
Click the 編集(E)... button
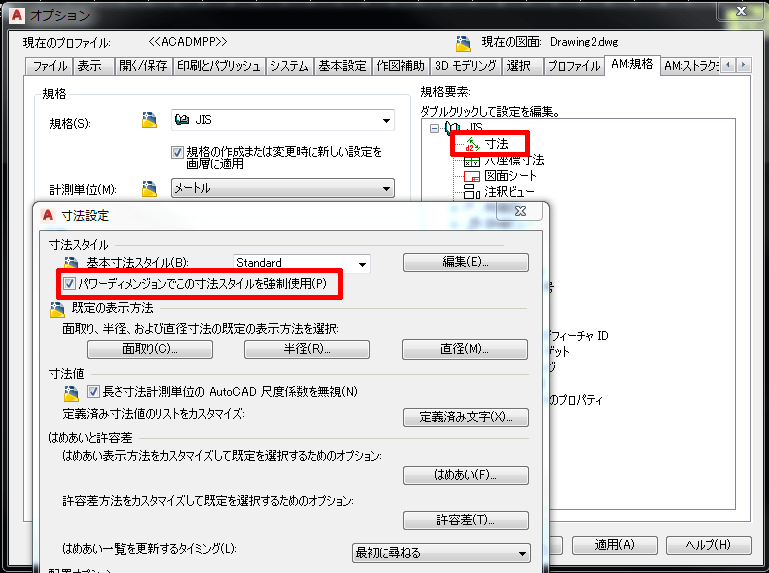coord(465,262)
